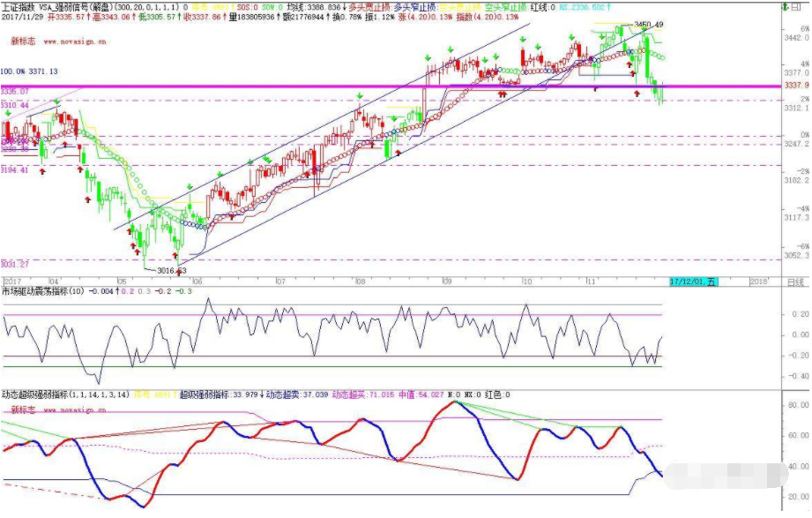
Task: Click the VSA_强弱信号(解盘) indicator name
Action: coord(75,7)
